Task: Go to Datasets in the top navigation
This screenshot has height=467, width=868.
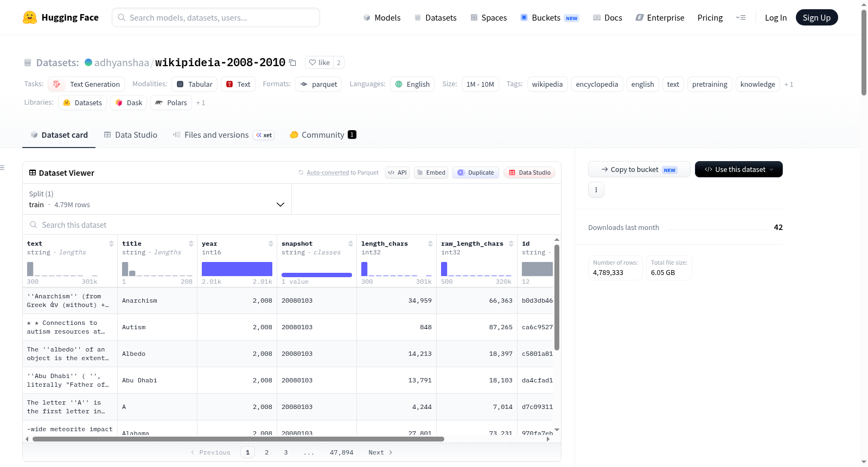Action: point(435,17)
